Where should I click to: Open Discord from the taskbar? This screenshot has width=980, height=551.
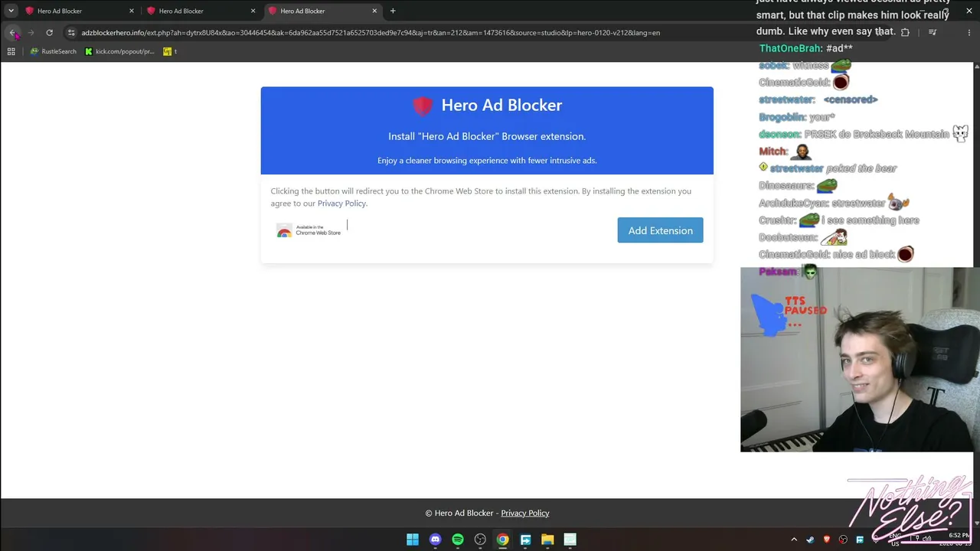(435, 540)
